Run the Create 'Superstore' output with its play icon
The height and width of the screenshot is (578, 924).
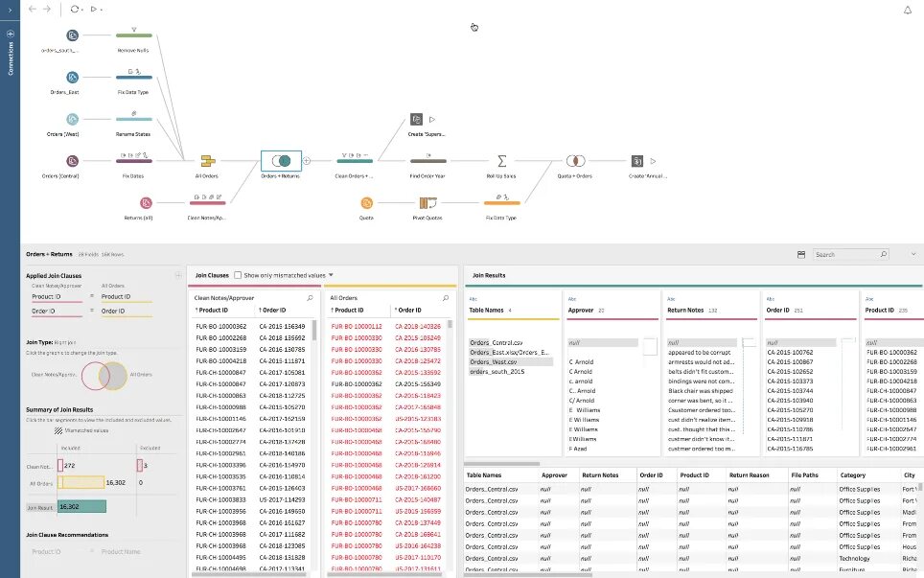(x=432, y=119)
